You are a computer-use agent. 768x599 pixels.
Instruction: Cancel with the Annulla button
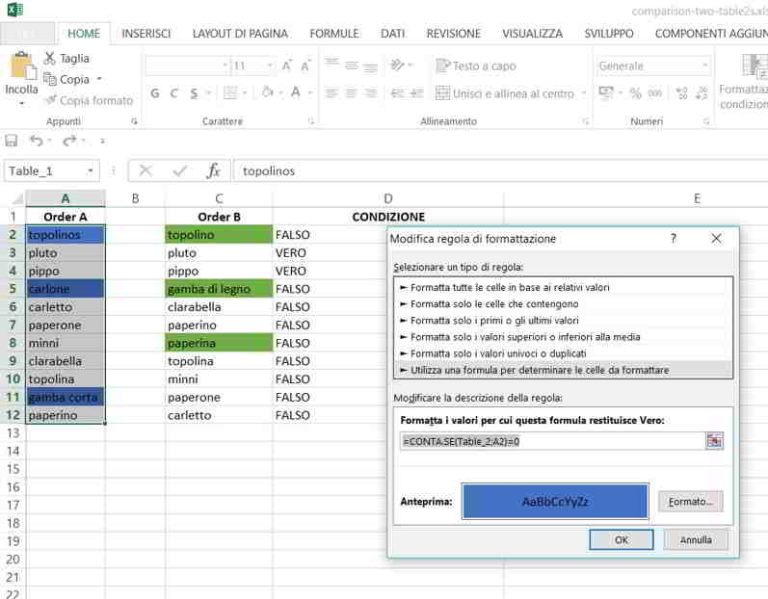[696, 539]
